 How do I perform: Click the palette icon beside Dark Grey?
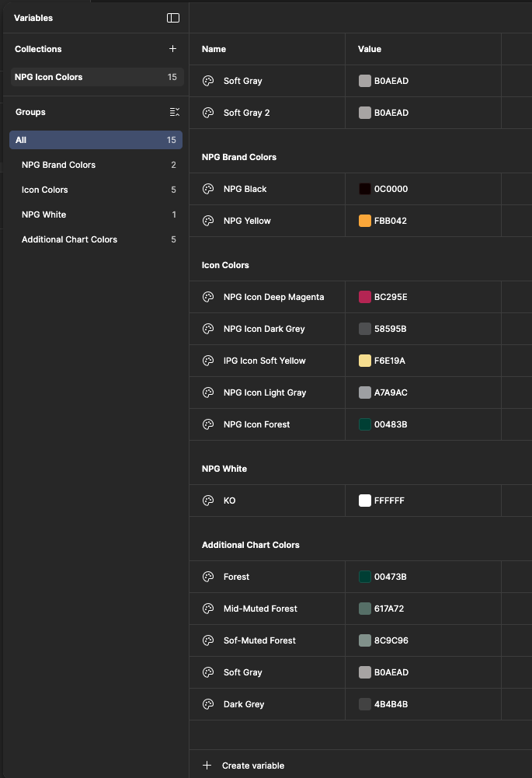(x=208, y=704)
